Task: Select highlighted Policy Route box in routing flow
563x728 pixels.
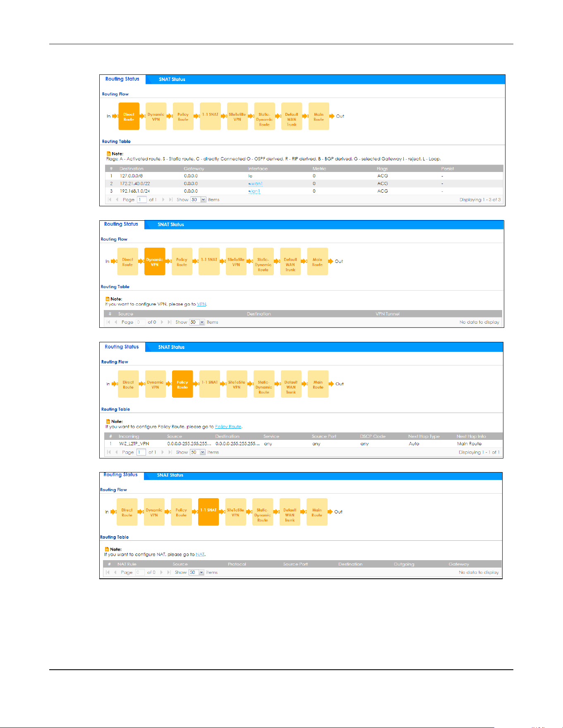Action: click(182, 384)
